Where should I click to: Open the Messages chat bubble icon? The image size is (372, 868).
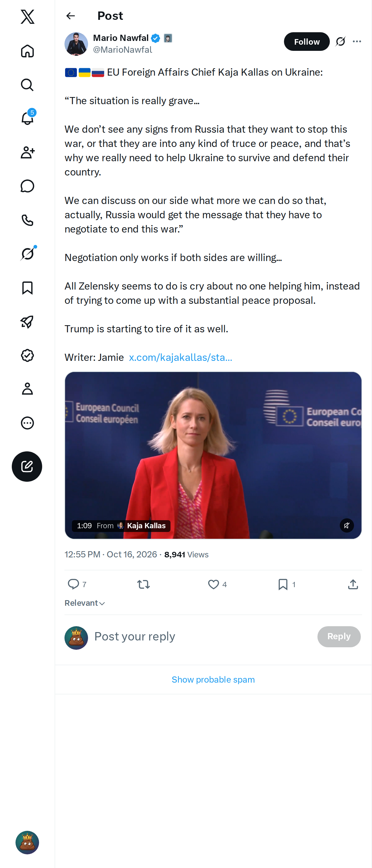pyautogui.click(x=27, y=186)
